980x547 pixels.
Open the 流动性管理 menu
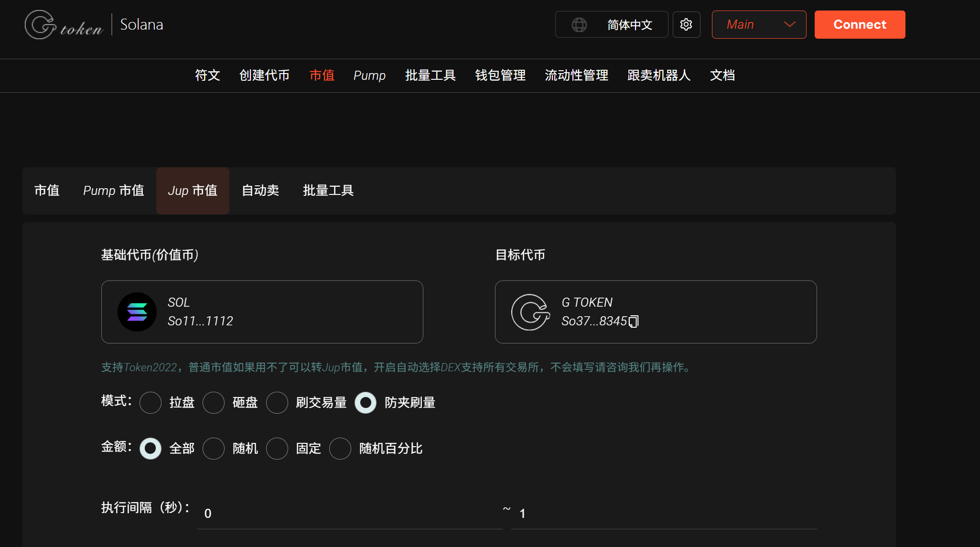pyautogui.click(x=576, y=75)
